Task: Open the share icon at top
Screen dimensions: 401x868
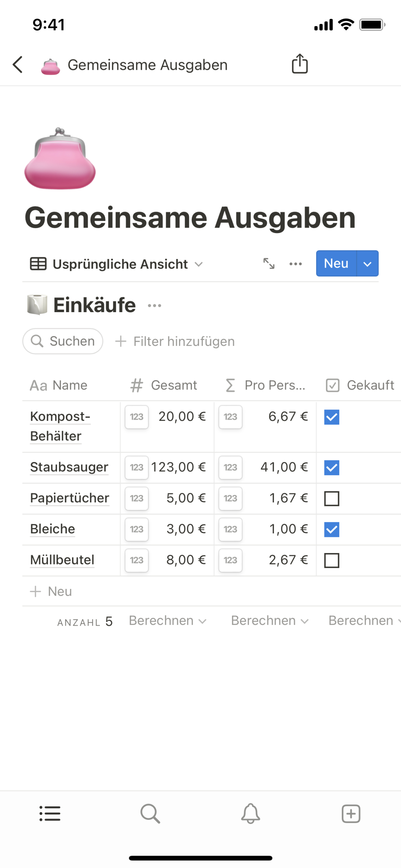Action: coord(299,64)
